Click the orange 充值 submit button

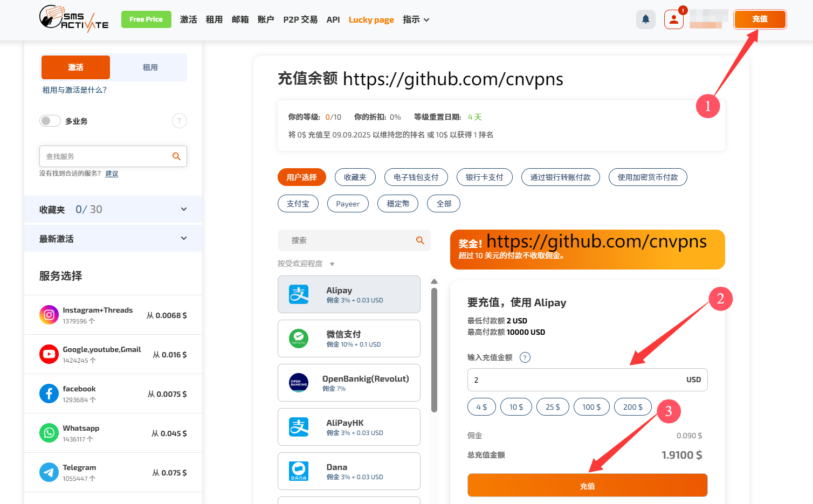click(588, 486)
